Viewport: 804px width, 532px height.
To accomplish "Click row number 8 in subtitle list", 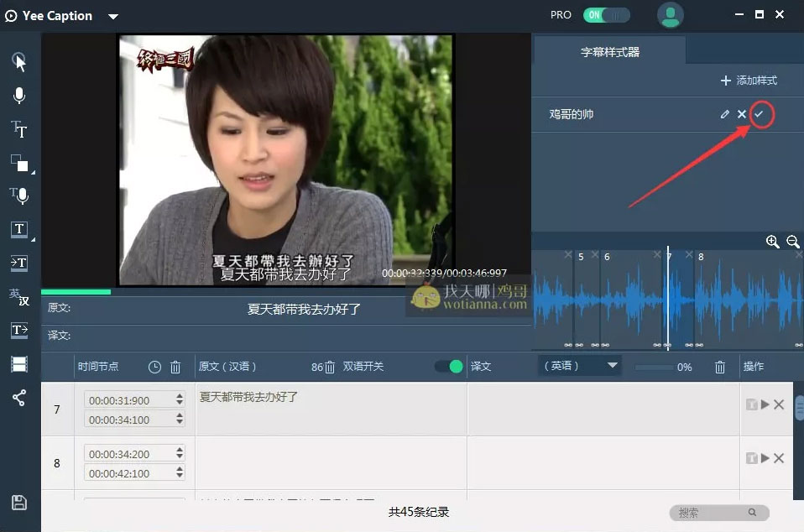I will point(57,463).
